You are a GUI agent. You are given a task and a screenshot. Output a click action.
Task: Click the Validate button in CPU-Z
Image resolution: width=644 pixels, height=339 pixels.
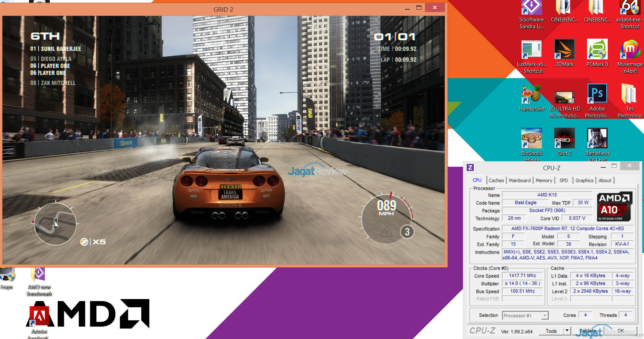tap(588, 331)
